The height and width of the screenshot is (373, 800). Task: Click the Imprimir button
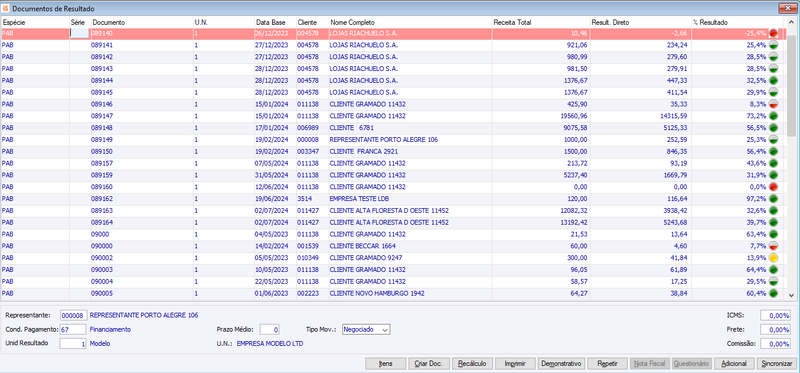pos(515,364)
